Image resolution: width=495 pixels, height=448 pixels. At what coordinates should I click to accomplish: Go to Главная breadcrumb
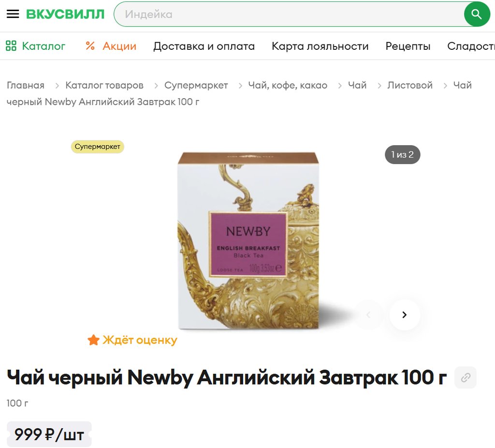26,85
